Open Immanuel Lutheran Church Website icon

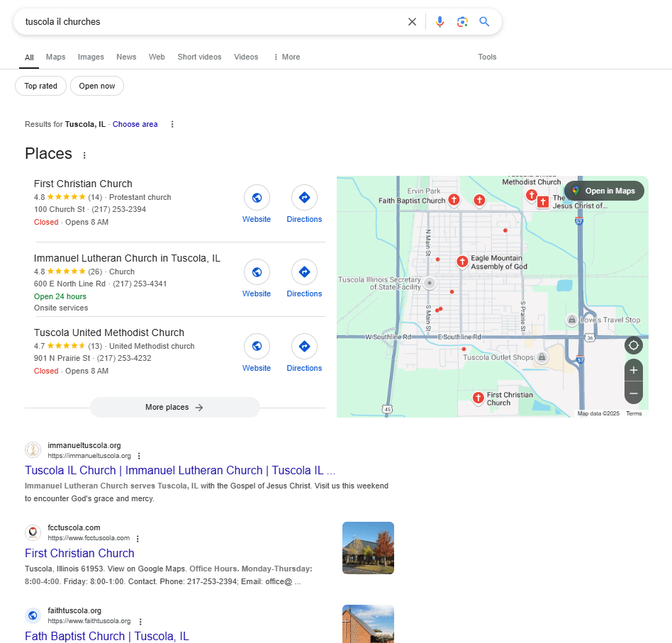click(257, 272)
